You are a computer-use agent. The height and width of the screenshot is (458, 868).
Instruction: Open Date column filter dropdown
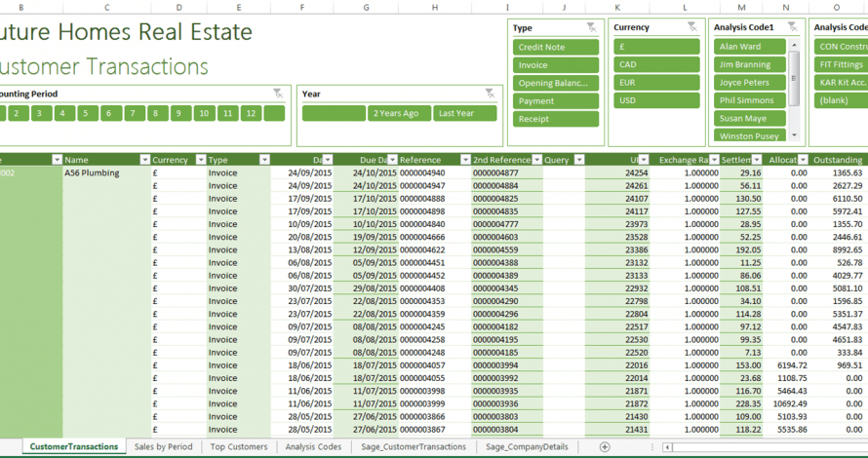click(x=328, y=160)
